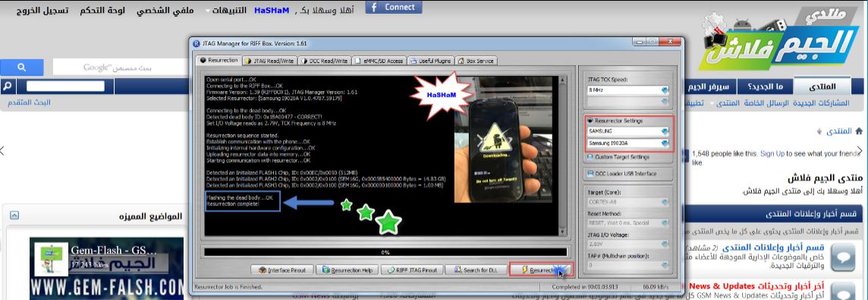
Task: Open the ملفي الشخصي profile link
Action: pyautogui.click(x=165, y=11)
